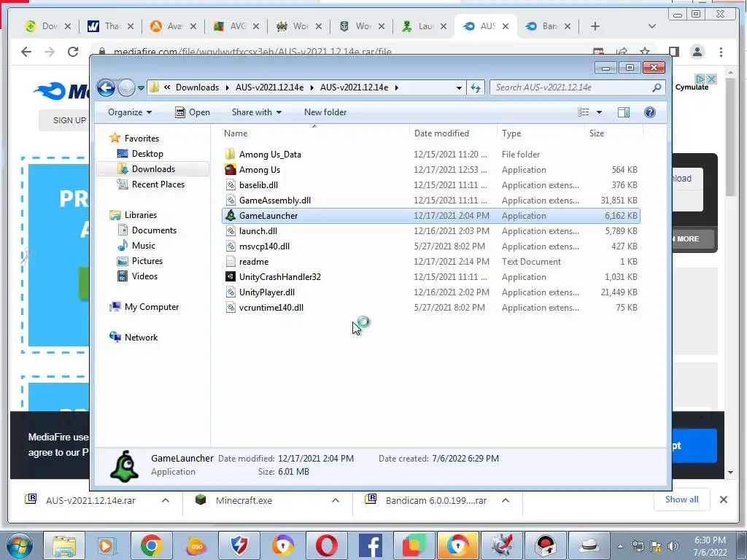
Task: Expand the address bar history dropdown
Action: click(459, 87)
